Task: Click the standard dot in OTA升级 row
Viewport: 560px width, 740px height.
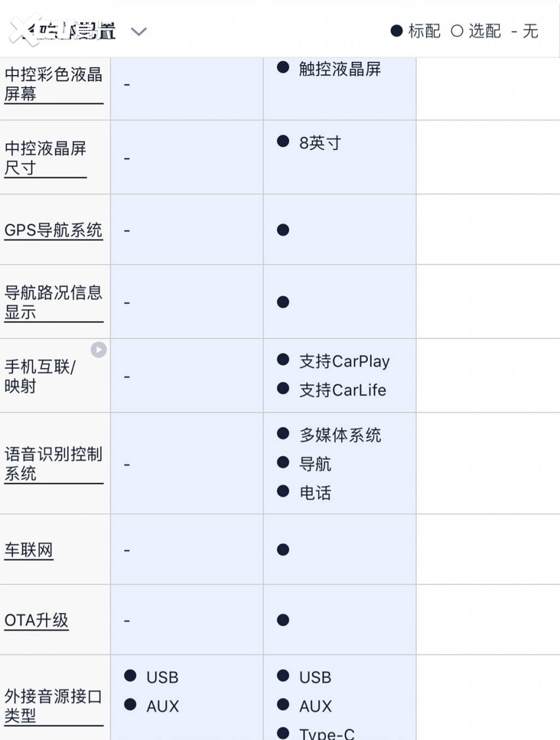Action: (x=283, y=620)
